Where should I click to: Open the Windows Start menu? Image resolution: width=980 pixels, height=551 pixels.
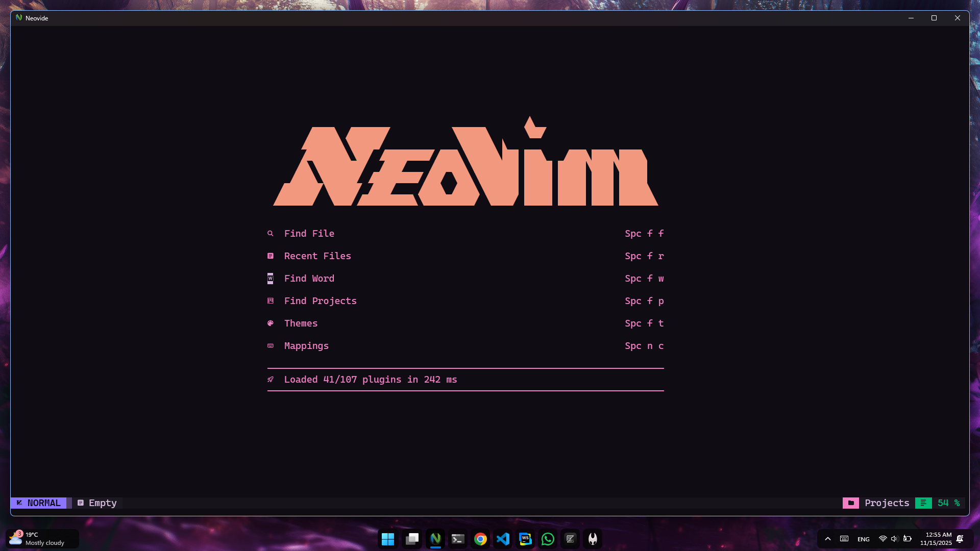388,539
